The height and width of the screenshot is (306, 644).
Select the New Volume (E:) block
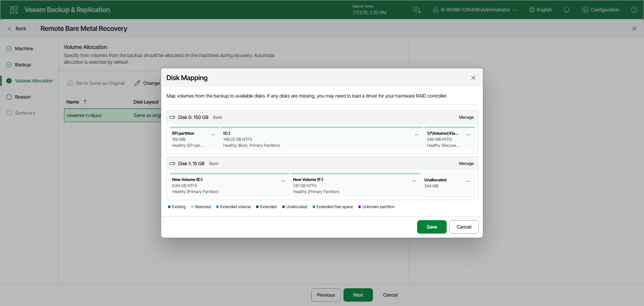point(230,185)
